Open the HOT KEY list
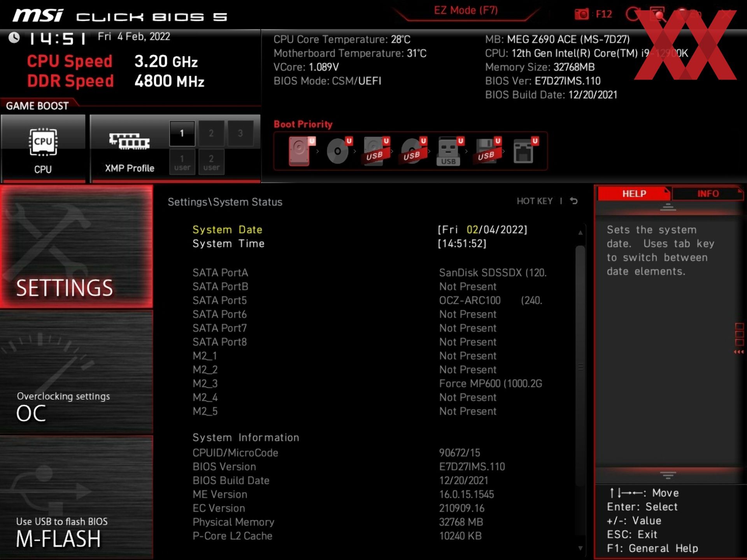Image resolution: width=747 pixels, height=560 pixels. click(534, 201)
